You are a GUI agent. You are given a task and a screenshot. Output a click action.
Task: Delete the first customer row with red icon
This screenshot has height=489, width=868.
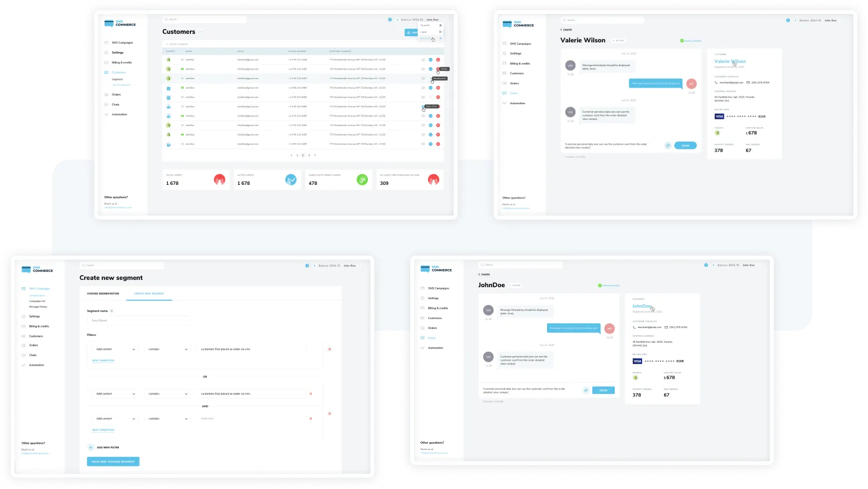(438, 59)
